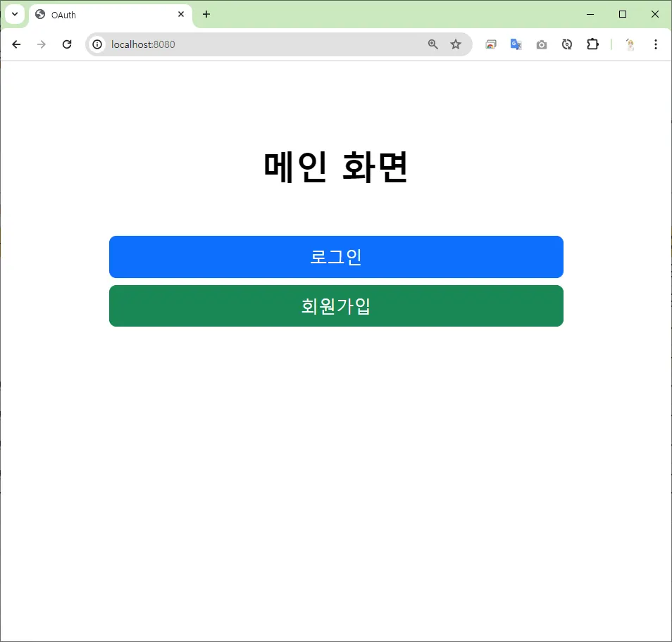The width and height of the screenshot is (672, 642).
Task: Open the page zoom magnifier icon
Action: (433, 44)
